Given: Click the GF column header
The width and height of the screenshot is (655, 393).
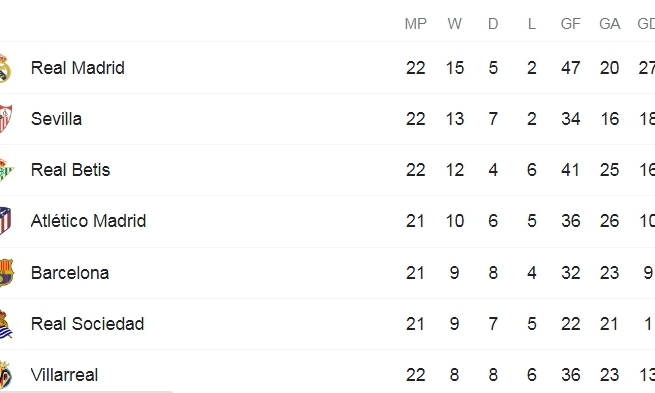Looking at the screenshot, I should (x=571, y=24).
